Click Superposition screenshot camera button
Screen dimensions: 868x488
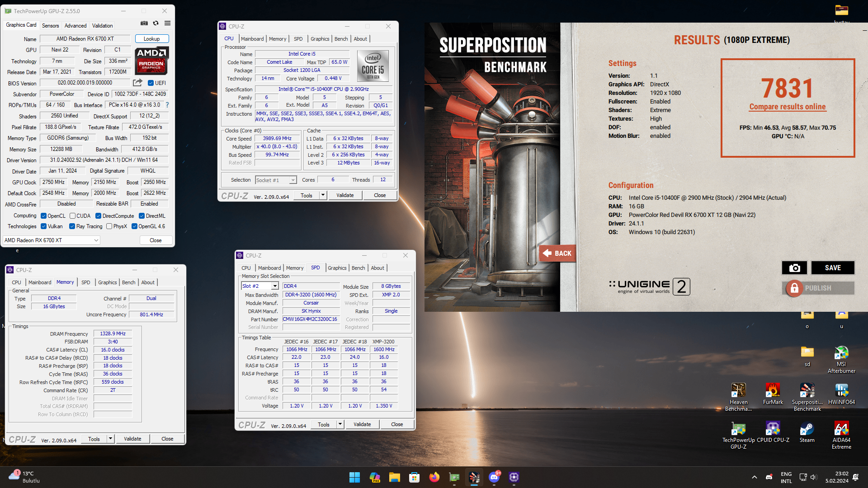point(794,268)
